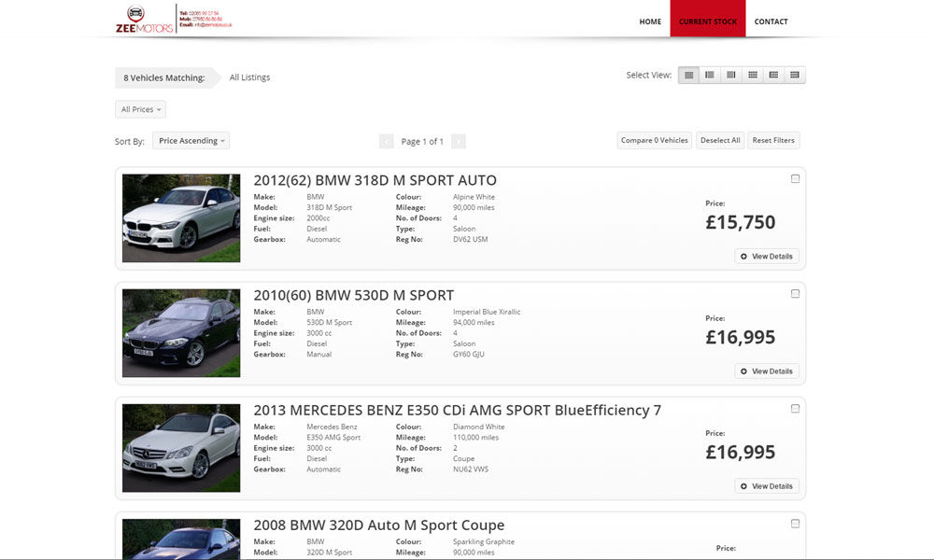The image size is (934, 560).
Task: Open the All Prices dropdown
Action: coord(141,109)
